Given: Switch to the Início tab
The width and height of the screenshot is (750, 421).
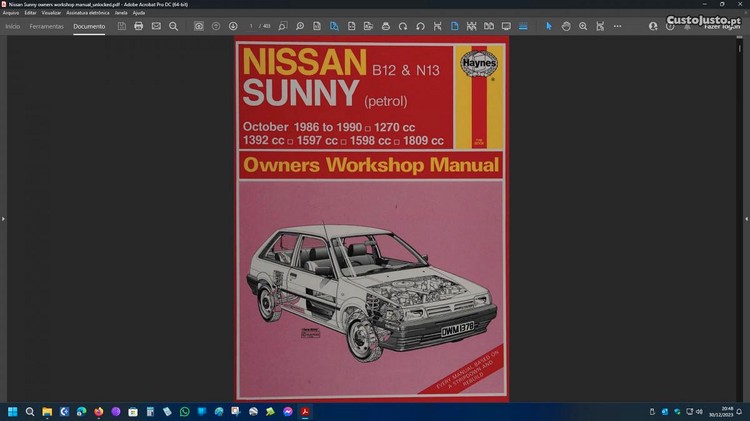Looking at the screenshot, I should point(13,26).
